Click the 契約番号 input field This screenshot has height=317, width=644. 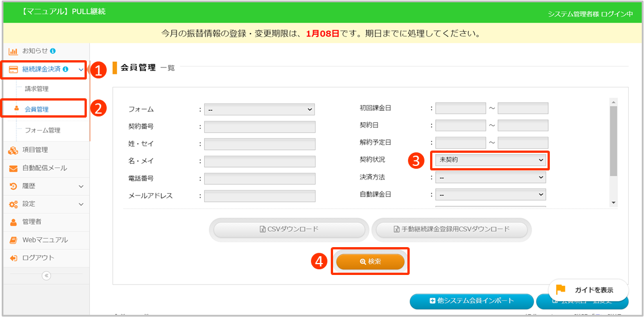point(259,127)
